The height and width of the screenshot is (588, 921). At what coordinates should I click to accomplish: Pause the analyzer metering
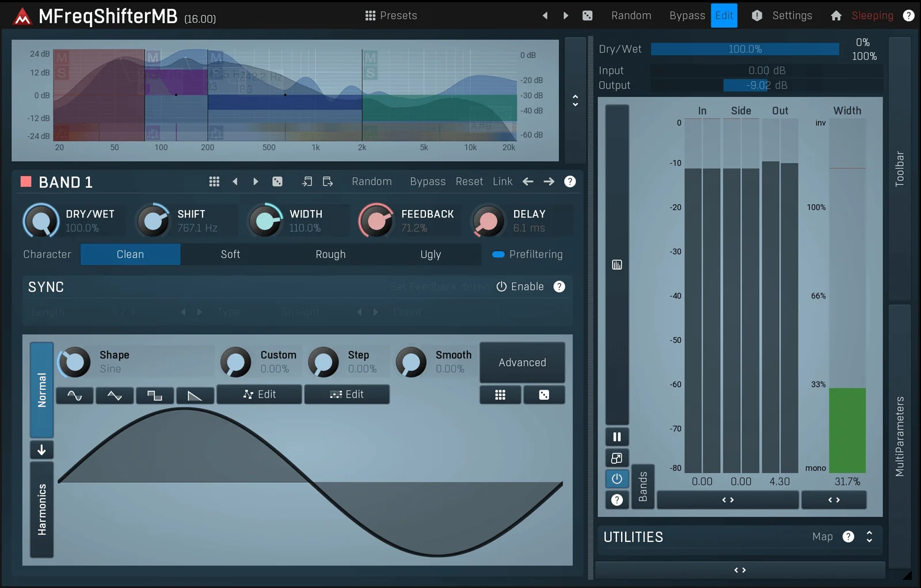(616, 437)
